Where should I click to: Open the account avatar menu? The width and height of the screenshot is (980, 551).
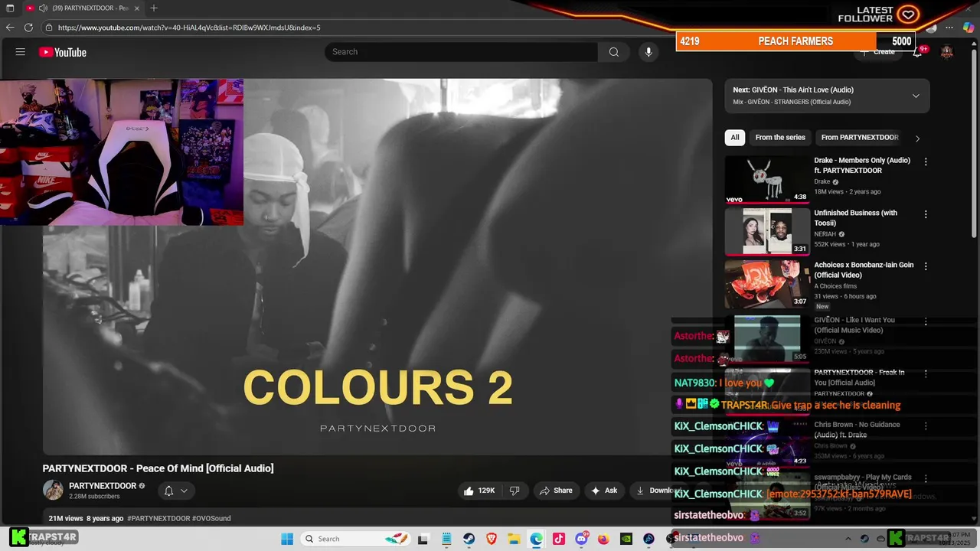[x=947, y=52]
